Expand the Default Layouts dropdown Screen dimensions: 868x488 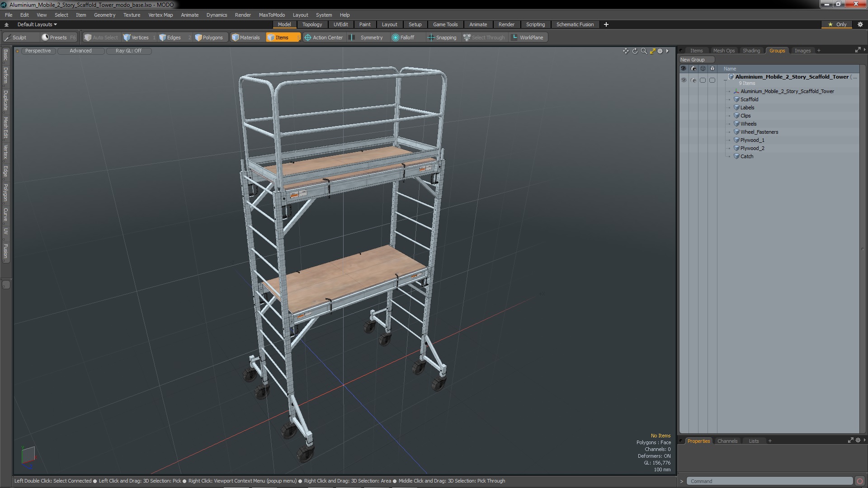point(36,24)
